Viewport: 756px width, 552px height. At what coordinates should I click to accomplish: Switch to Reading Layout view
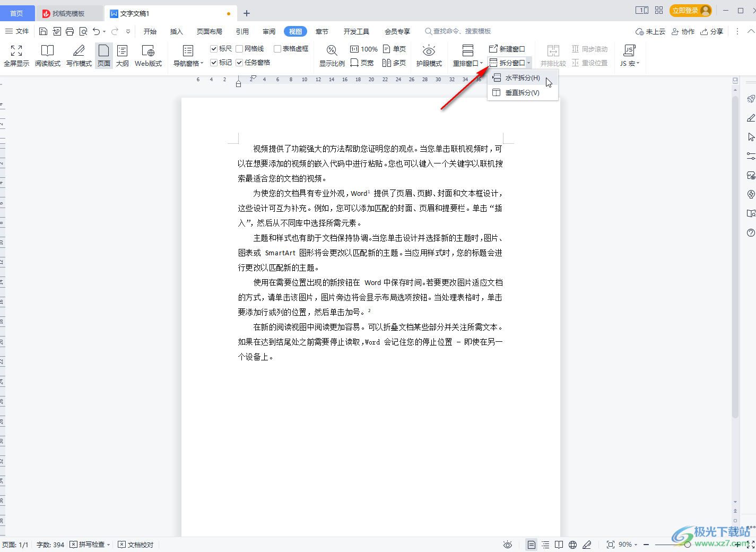(x=48, y=56)
